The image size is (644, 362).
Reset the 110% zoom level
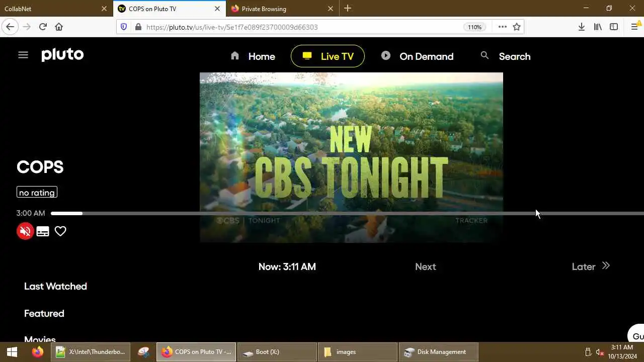coord(474,27)
